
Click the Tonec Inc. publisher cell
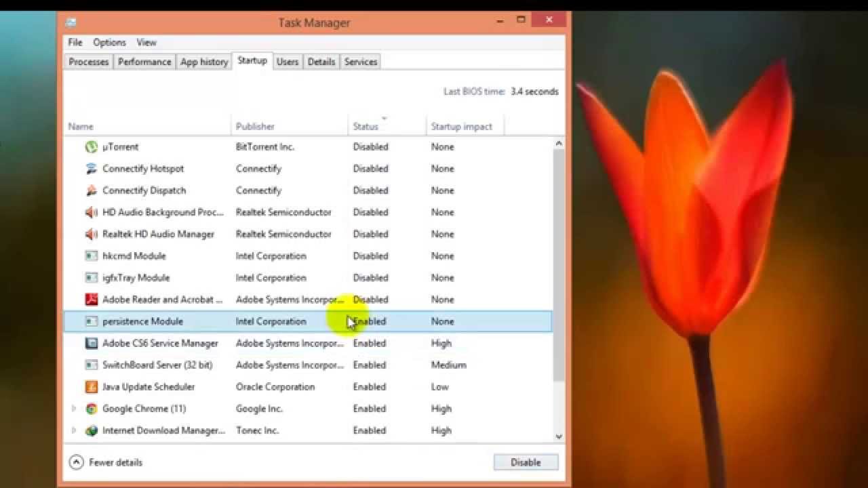(x=257, y=430)
